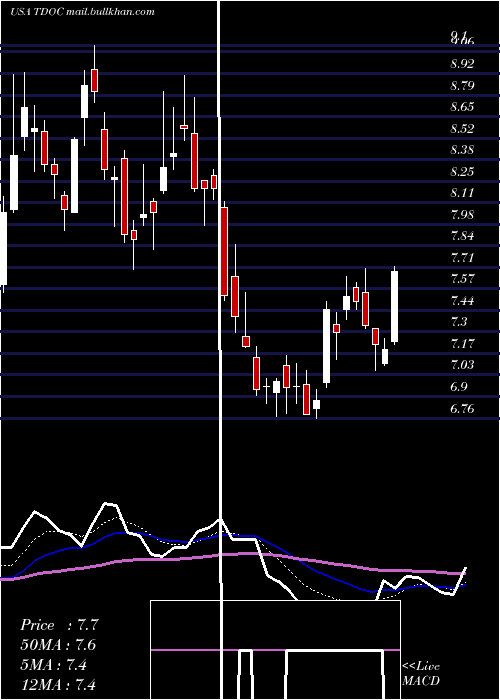This screenshot has width=500, height=700.
Task: Select the 8.92 price axis label
Action: (462, 64)
